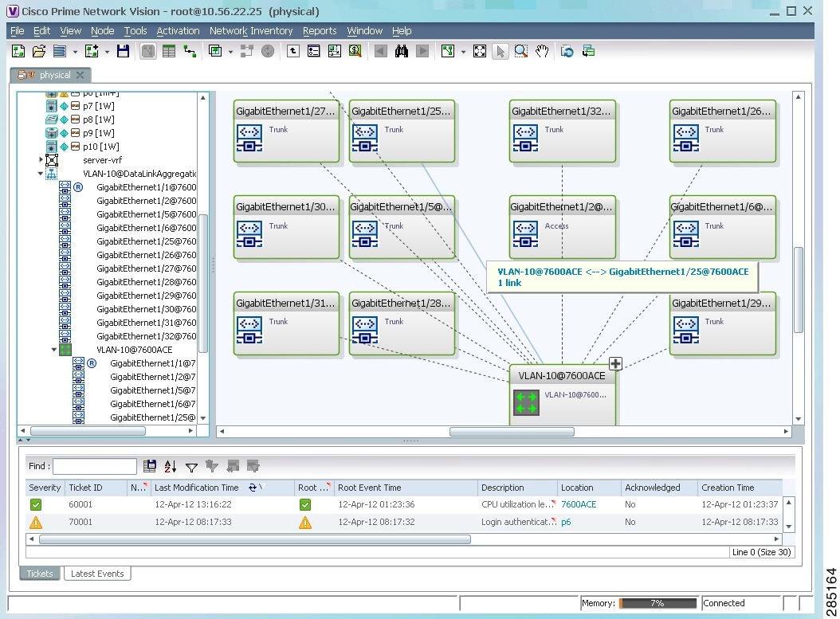Select the arrow pointer selection tool
Viewport: 840px width, 619px height.
click(x=500, y=52)
